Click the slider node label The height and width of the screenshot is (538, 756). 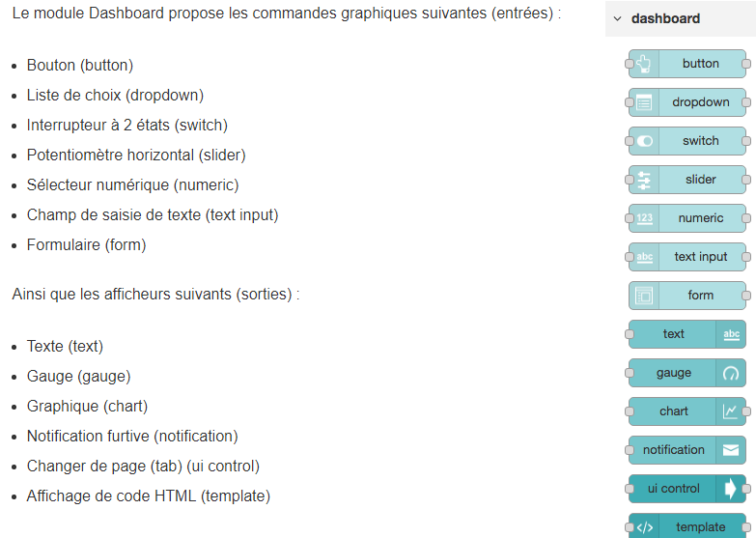[701, 180]
